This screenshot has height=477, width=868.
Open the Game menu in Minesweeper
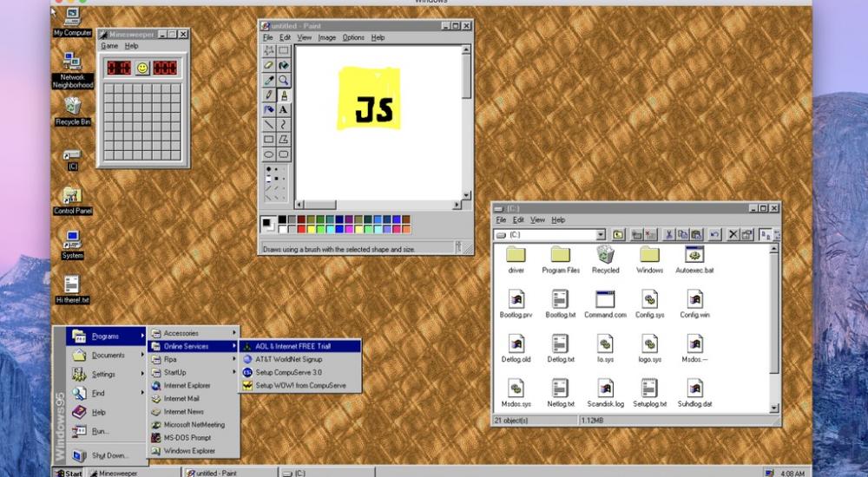[x=109, y=46]
